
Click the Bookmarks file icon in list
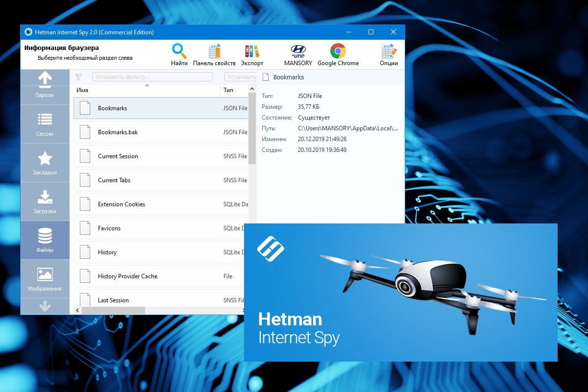click(x=85, y=108)
